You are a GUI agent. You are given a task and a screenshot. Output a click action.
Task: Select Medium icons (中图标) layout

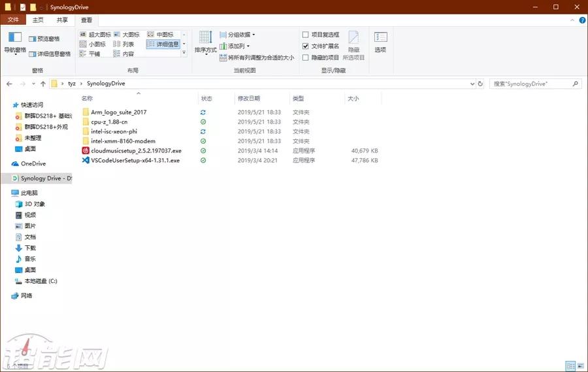[x=161, y=35]
